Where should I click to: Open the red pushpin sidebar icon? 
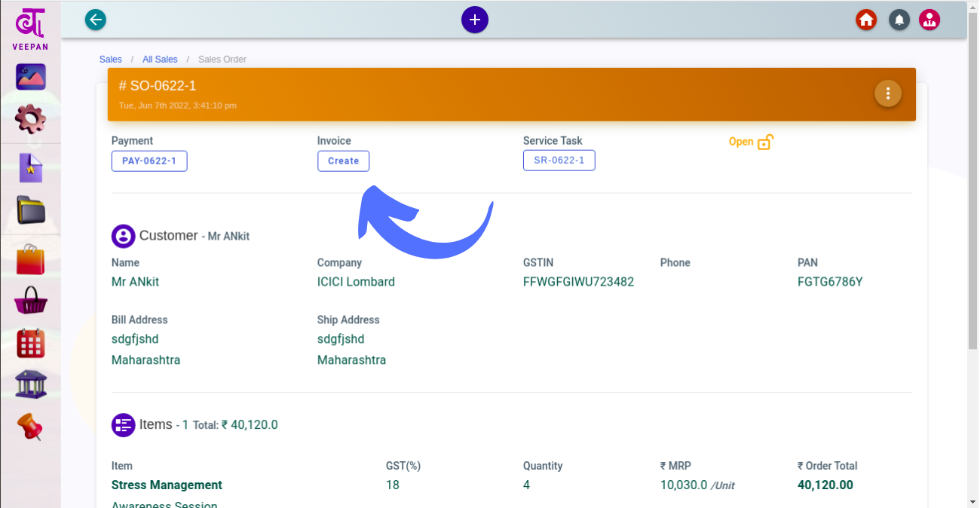(x=30, y=427)
